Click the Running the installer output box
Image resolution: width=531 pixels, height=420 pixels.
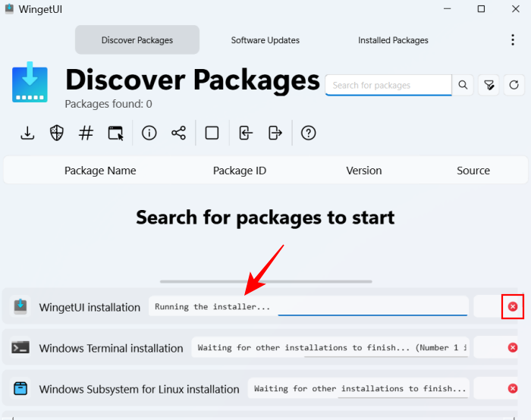tap(309, 306)
